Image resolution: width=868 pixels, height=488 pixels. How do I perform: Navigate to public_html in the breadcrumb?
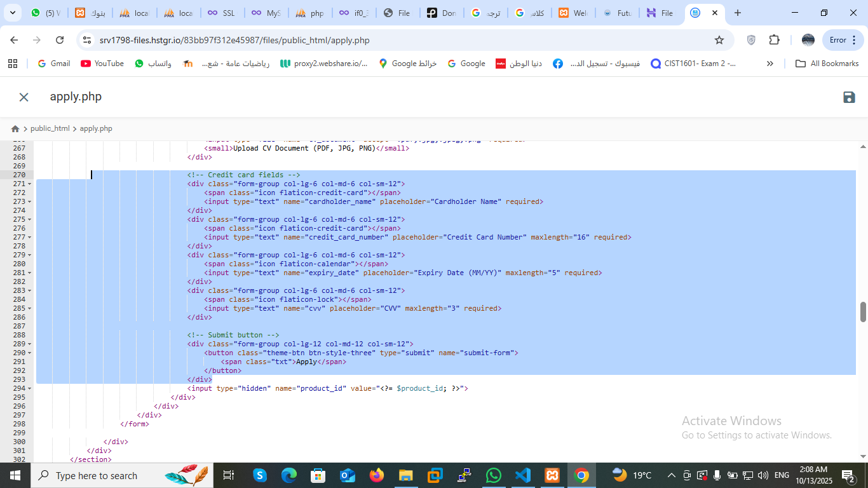(50, 128)
